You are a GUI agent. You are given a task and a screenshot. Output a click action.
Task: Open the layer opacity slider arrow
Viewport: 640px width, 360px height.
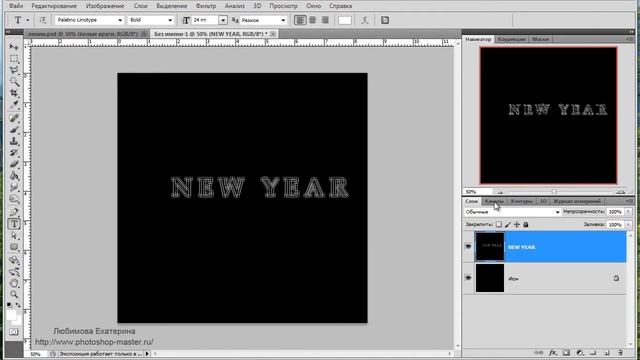coord(628,212)
